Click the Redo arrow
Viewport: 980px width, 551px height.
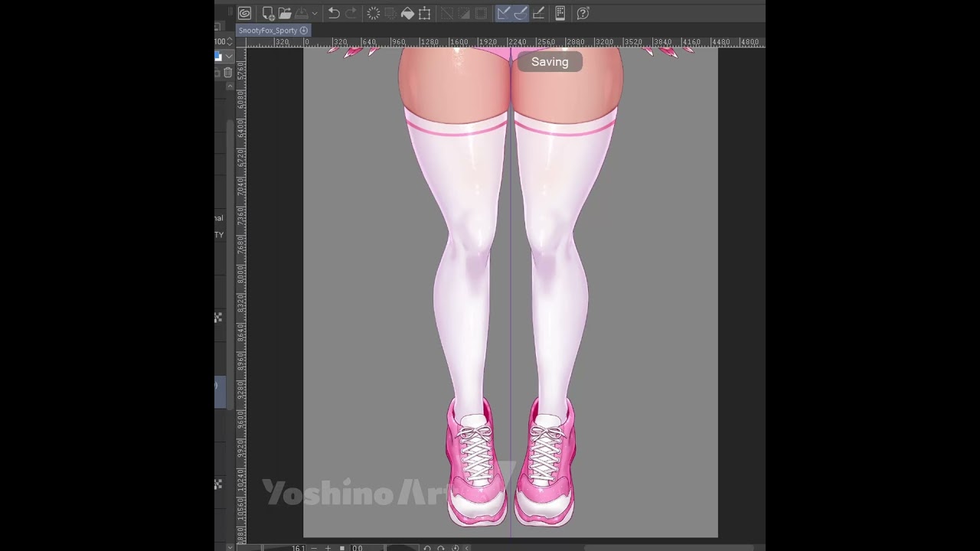[x=351, y=13]
